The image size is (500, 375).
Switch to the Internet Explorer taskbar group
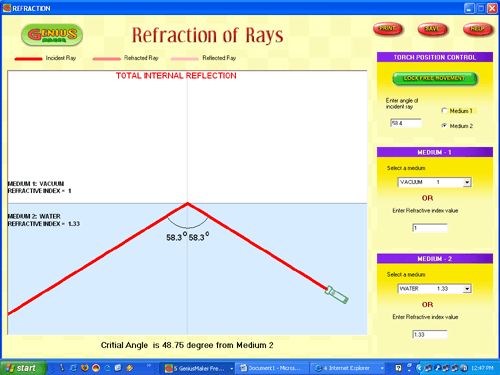coord(347,368)
